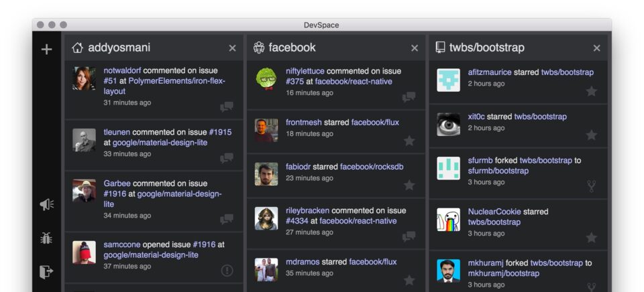Open issue #4334 link

click(x=297, y=220)
